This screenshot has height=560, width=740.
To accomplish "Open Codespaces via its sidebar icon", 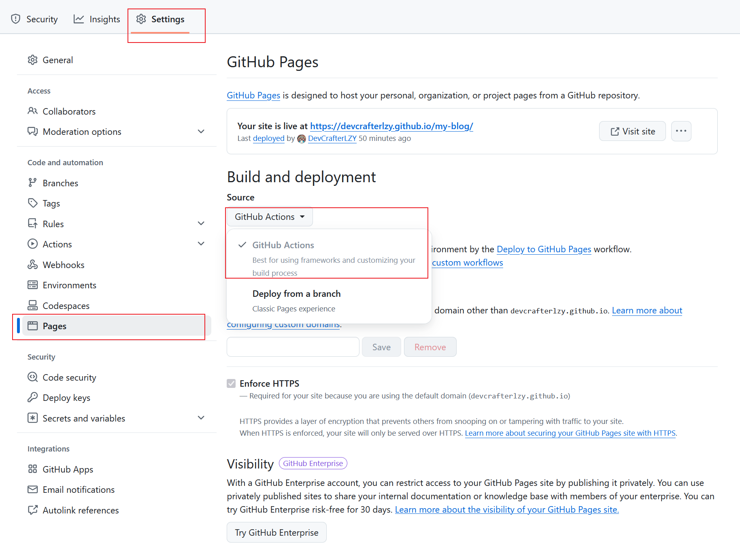I will point(32,305).
